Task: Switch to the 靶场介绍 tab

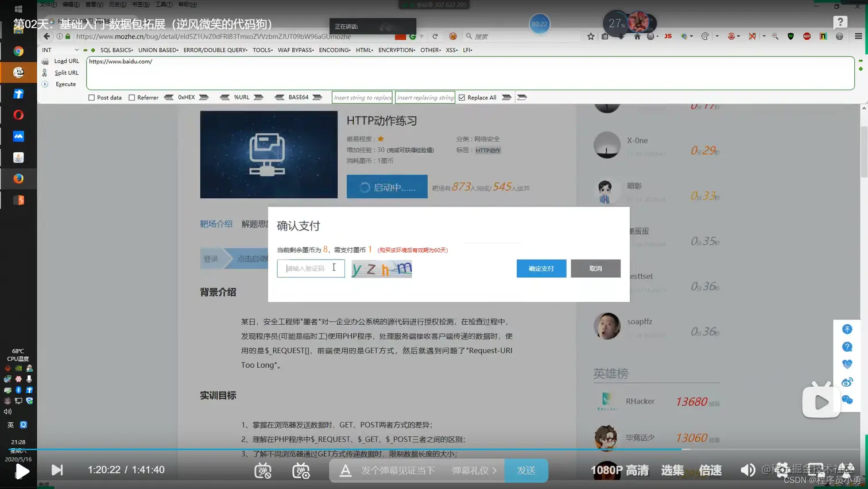Action: (216, 224)
